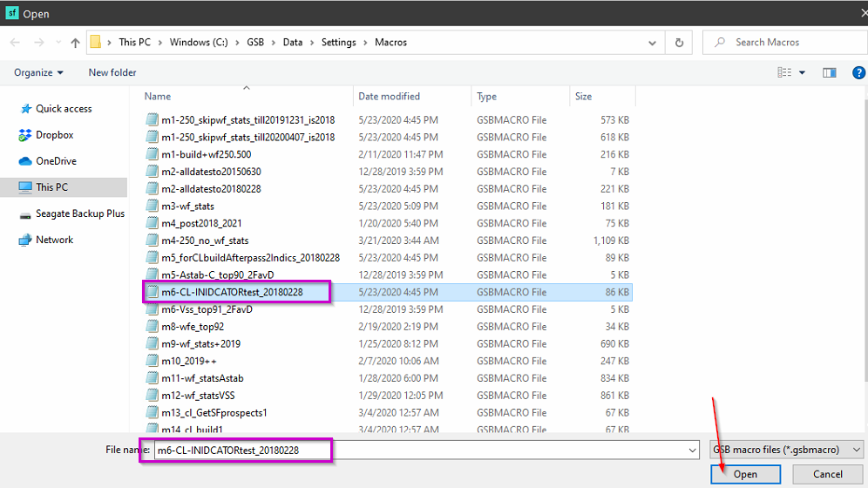Click the Back navigation arrow
This screenshot has height=488, width=868.
coord(16,42)
